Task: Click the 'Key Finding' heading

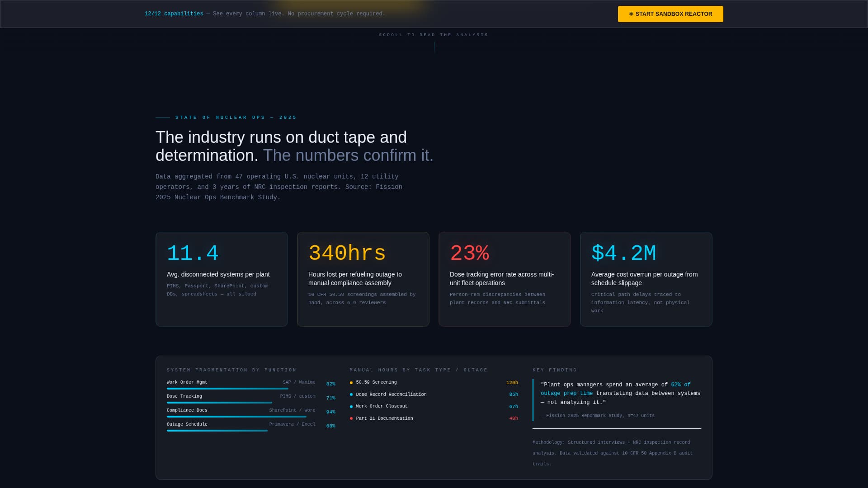Action: tap(555, 370)
